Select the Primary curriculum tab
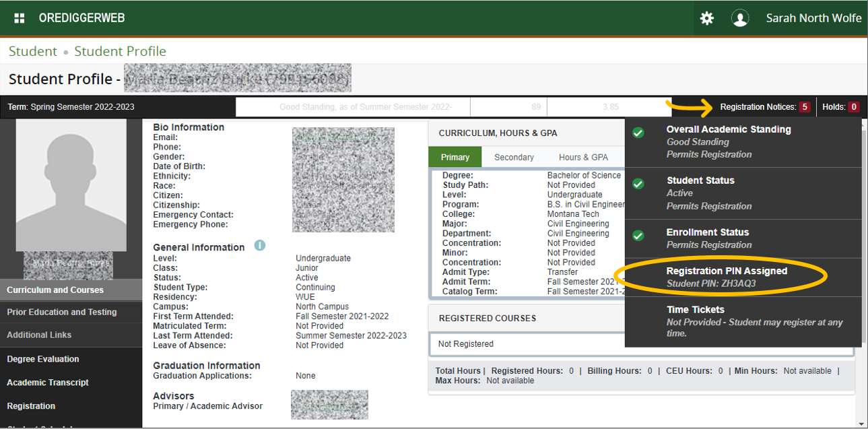The height and width of the screenshot is (429, 868). pos(455,158)
